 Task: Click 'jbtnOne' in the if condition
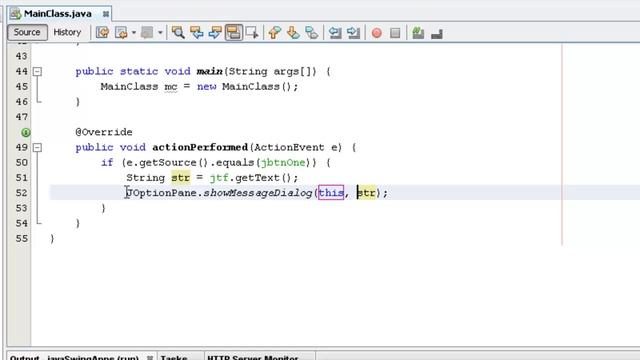click(x=283, y=162)
